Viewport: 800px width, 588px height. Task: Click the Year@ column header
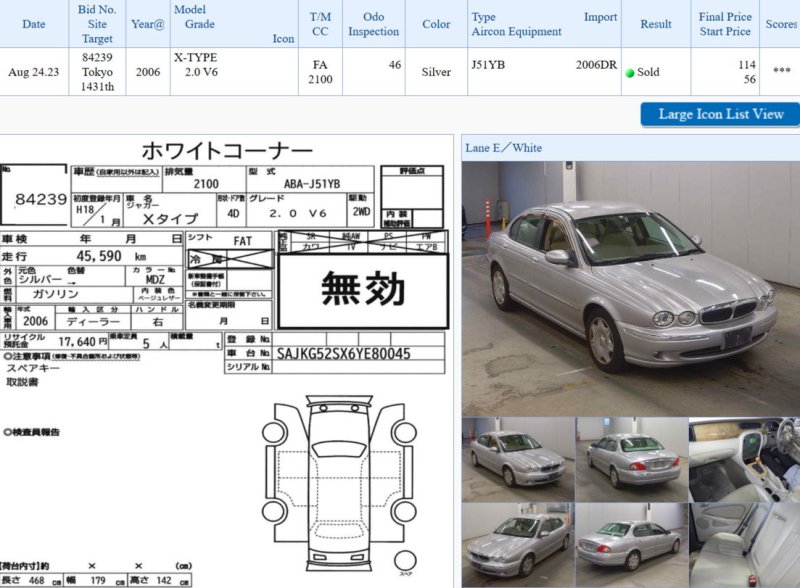point(148,24)
